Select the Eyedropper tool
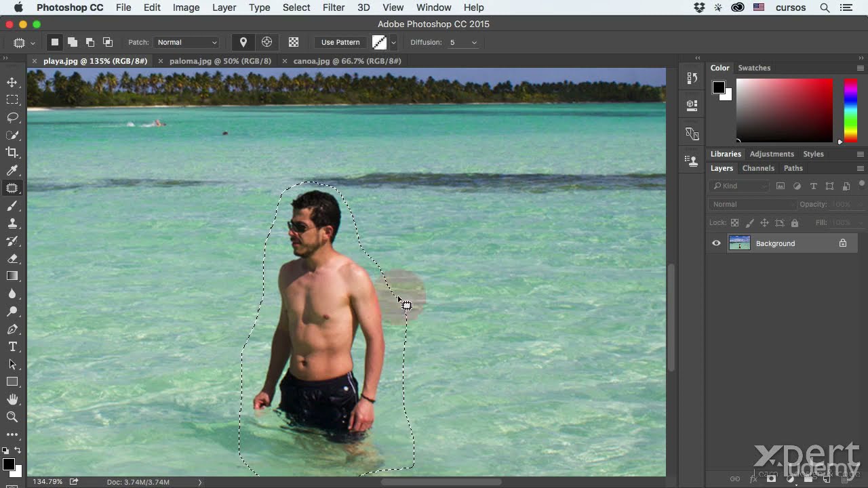The image size is (868, 488). (x=12, y=170)
